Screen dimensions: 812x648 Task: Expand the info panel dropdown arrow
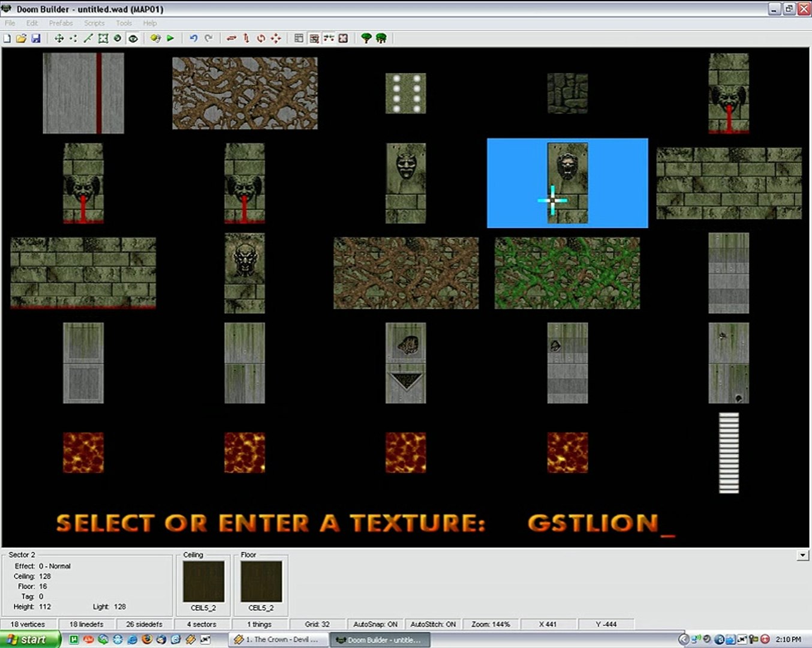(x=802, y=556)
